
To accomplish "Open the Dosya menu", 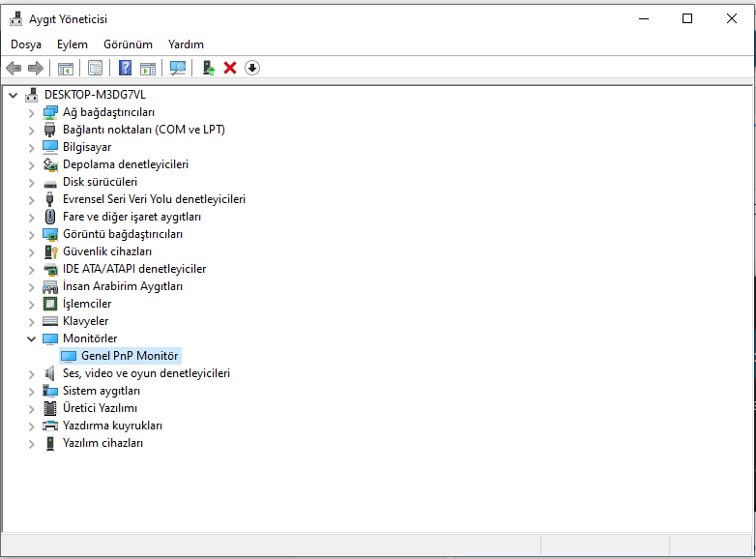I will (26, 44).
